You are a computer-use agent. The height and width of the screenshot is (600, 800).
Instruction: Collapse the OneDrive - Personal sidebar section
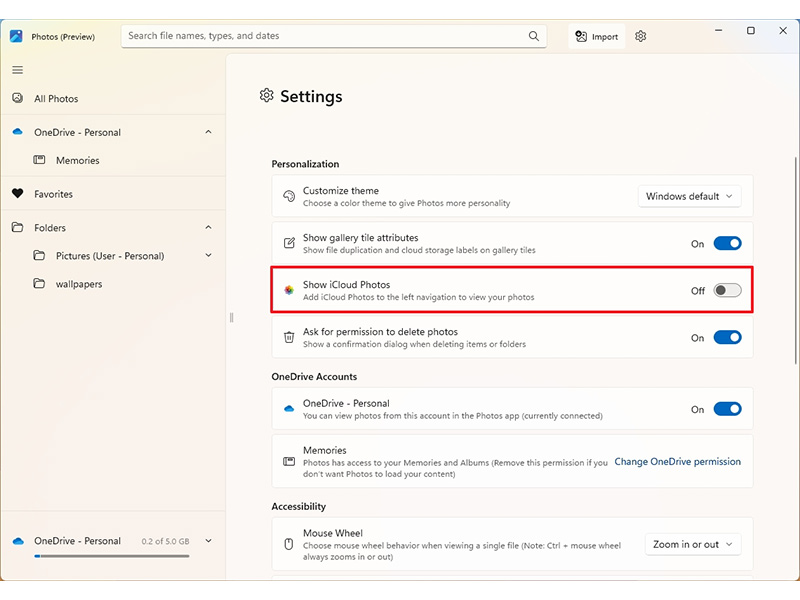[208, 132]
